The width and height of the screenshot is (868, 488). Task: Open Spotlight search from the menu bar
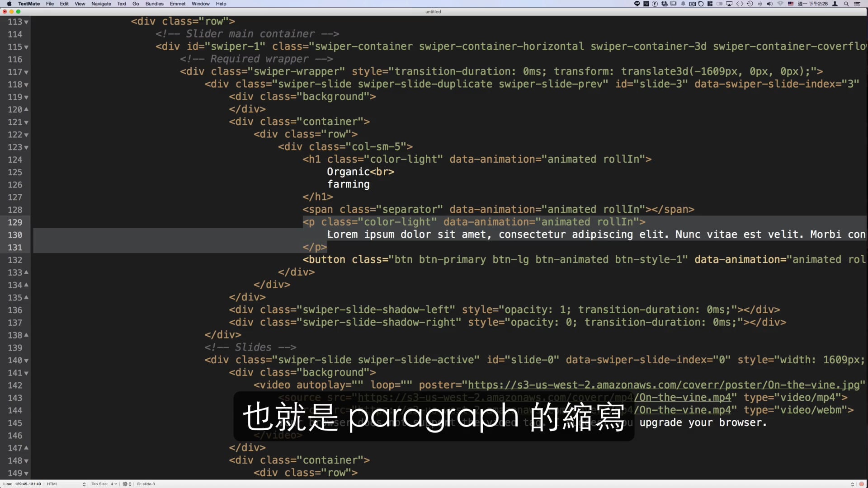click(846, 4)
